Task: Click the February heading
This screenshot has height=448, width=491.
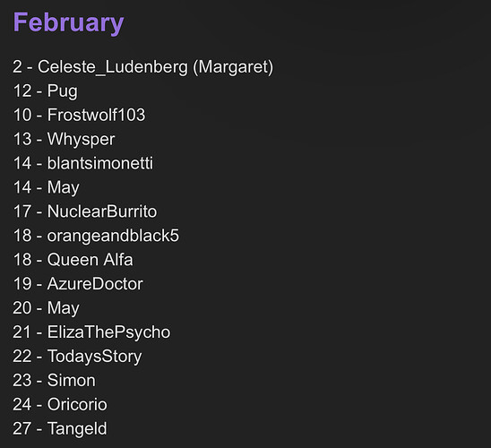Action: click(x=69, y=23)
